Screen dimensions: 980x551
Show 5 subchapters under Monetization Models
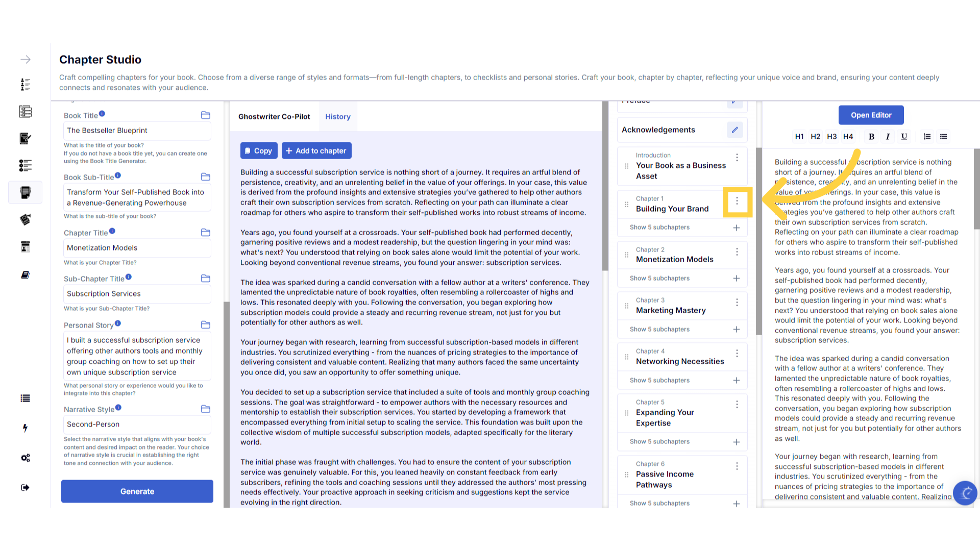click(659, 278)
